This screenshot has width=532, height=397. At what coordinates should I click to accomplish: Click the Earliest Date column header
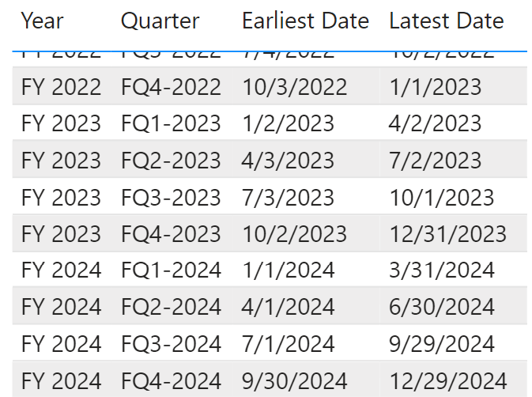(x=305, y=21)
